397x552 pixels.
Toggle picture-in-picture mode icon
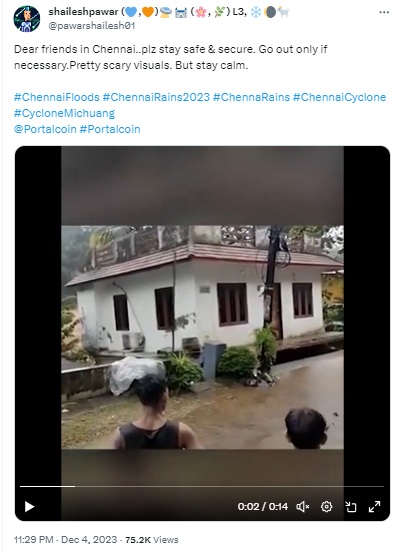pyautogui.click(x=351, y=507)
